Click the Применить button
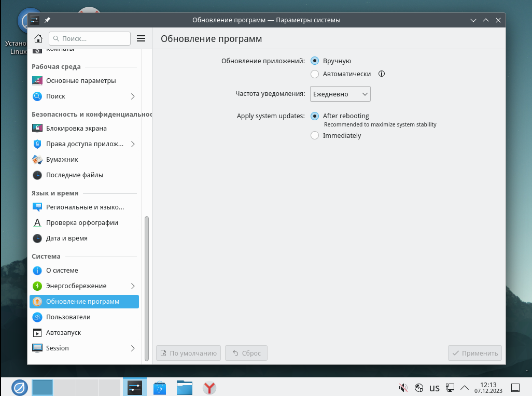The height and width of the screenshot is (396, 532). click(x=475, y=353)
